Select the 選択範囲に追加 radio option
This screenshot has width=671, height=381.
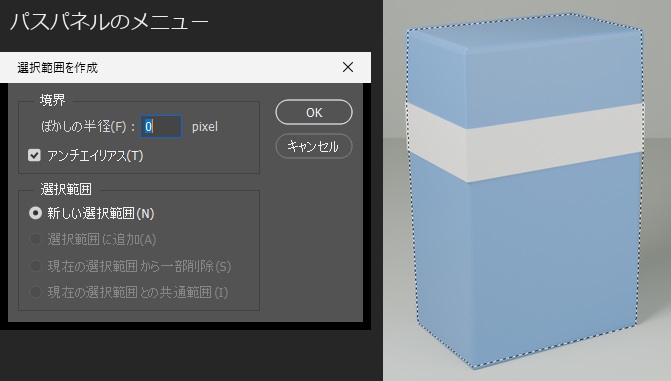[x=35, y=239]
